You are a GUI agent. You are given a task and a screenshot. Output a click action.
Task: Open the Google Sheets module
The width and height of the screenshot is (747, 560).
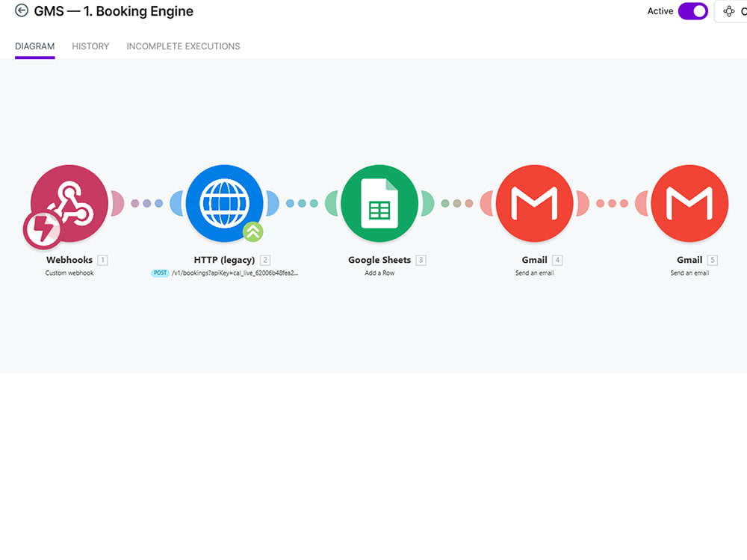(379, 203)
